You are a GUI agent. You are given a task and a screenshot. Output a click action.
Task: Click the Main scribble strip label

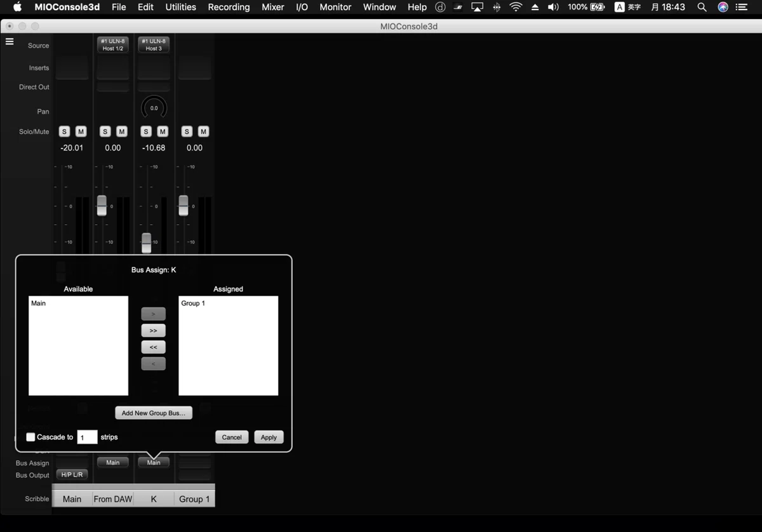(72, 499)
